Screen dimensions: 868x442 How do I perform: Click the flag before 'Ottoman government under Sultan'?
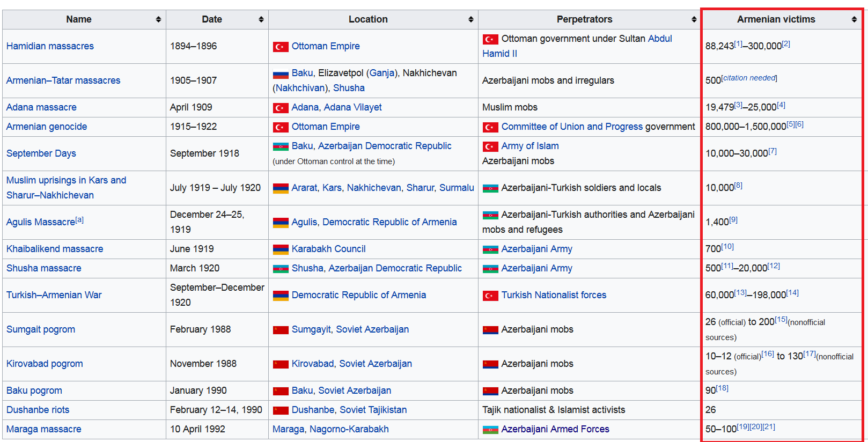pyautogui.click(x=490, y=39)
